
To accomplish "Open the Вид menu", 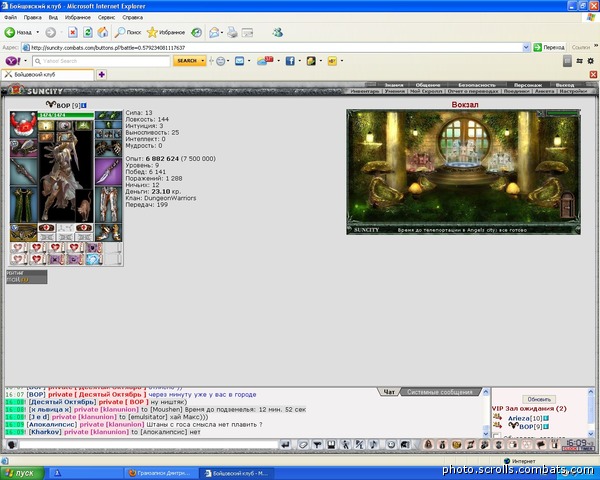I will click(x=53, y=17).
